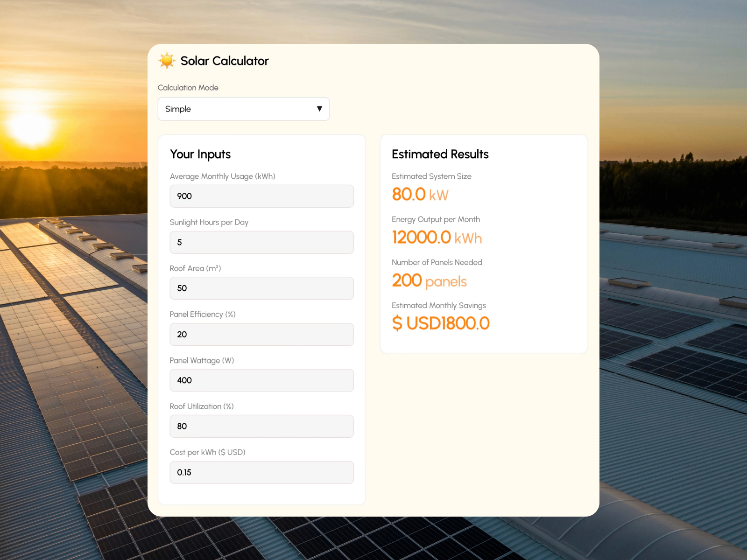Click the Estimated System Size label
The image size is (747, 560).
431,176
